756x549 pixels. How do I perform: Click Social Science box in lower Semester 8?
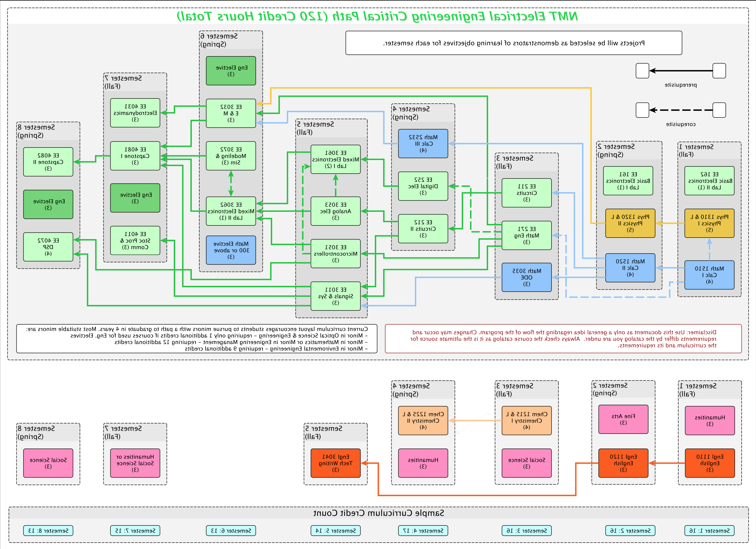pyautogui.click(x=48, y=463)
